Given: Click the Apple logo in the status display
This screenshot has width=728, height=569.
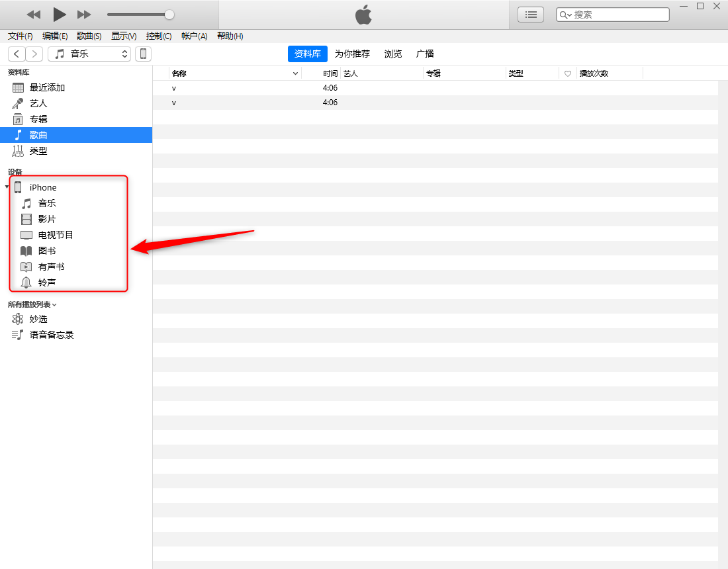Looking at the screenshot, I should 363,15.
